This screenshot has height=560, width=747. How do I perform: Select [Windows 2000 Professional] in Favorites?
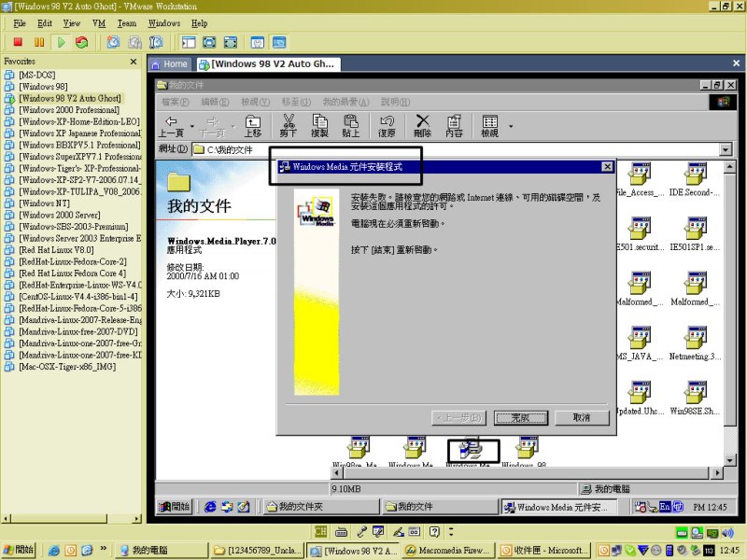(x=69, y=110)
